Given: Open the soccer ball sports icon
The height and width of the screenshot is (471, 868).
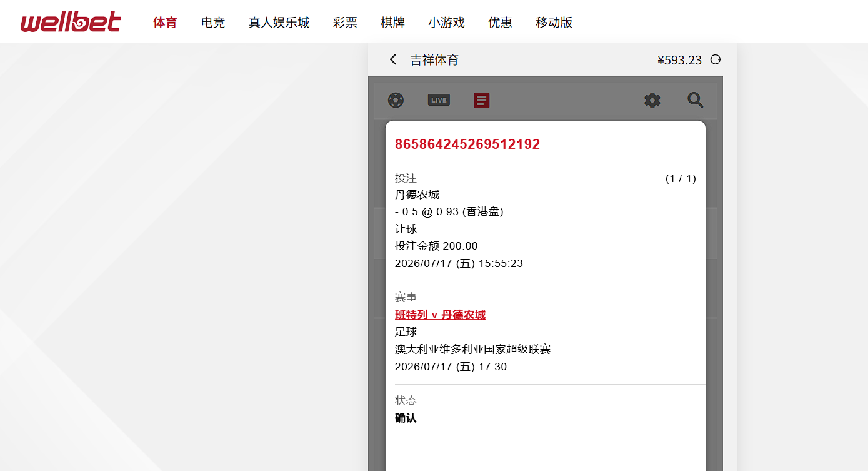Looking at the screenshot, I should point(396,100).
